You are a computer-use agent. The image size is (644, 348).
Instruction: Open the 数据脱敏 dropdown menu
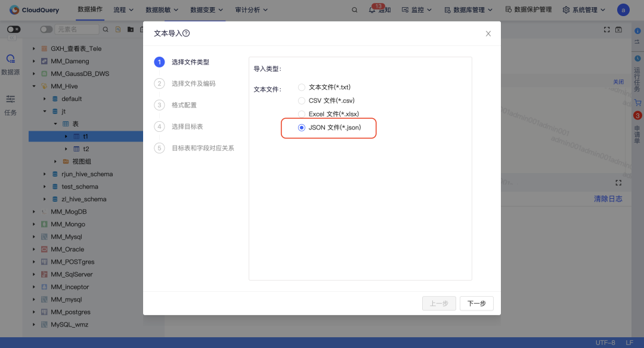click(162, 10)
